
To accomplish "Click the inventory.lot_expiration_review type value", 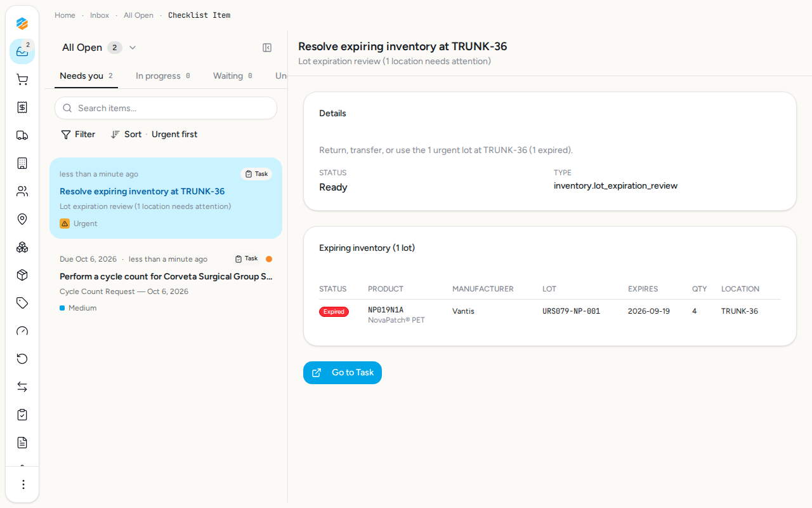I will tap(615, 186).
